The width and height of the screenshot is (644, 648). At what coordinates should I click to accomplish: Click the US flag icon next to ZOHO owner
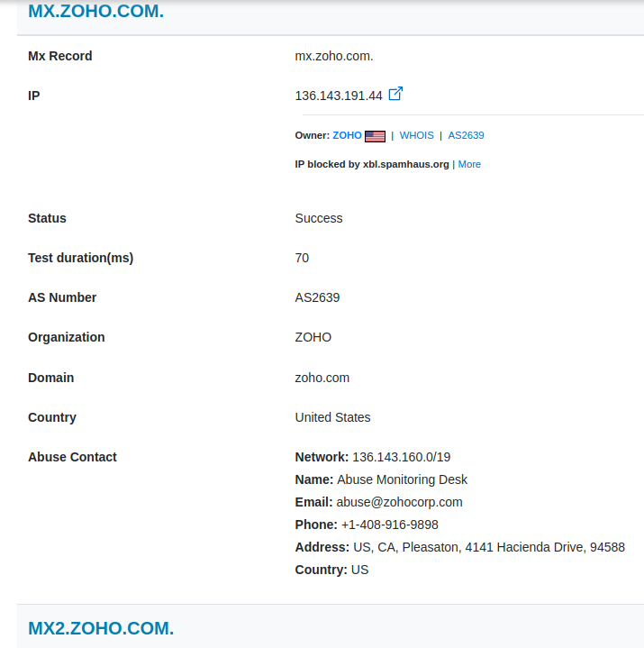[x=375, y=136]
